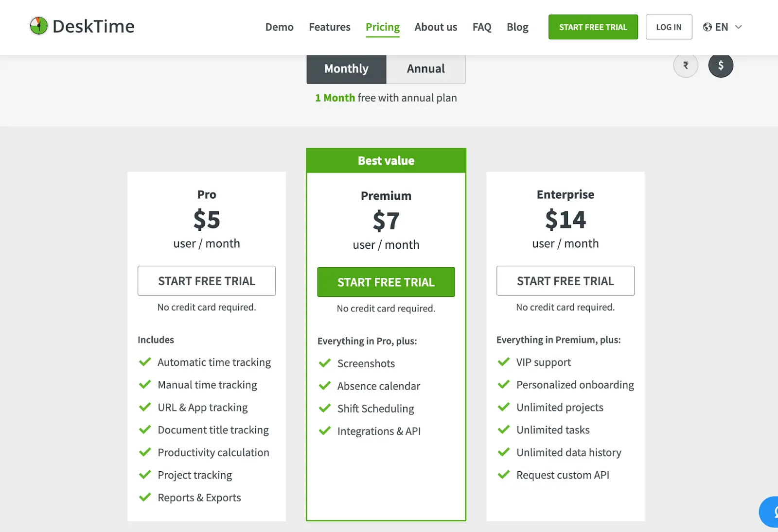
Task: Click checkmark beside VIP support
Action: pyautogui.click(x=504, y=362)
